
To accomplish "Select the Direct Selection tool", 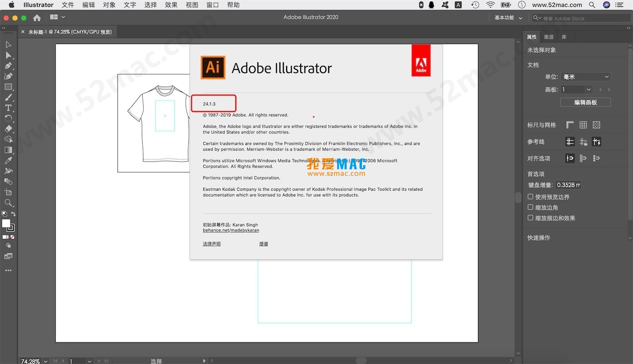I will 8,55.
